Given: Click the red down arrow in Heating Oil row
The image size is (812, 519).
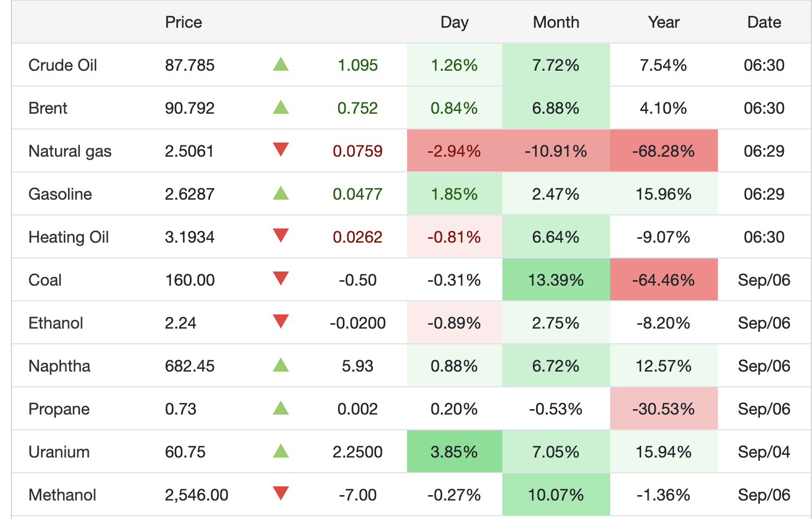Looking at the screenshot, I should coord(281,236).
